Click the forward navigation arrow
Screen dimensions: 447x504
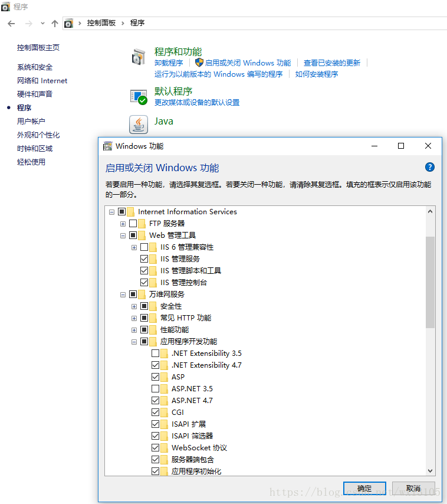pyautogui.click(x=28, y=24)
